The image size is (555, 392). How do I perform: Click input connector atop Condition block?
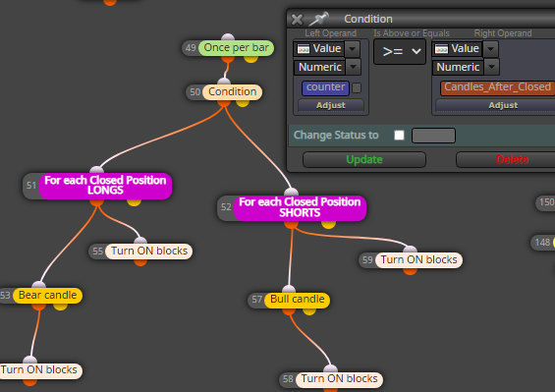224,82
